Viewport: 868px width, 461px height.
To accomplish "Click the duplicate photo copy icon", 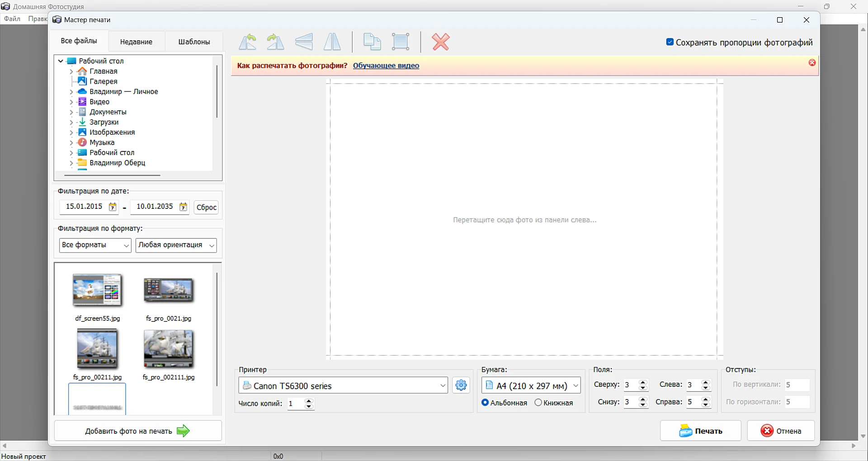I will 372,42.
